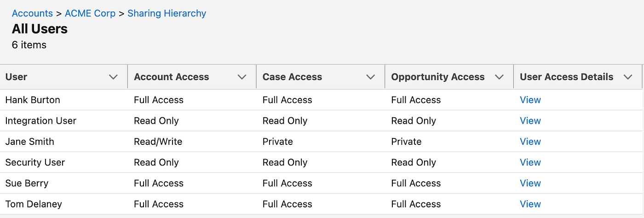The width and height of the screenshot is (644, 218).
Task: Click the Case Access header label
Action: pyautogui.click(x=292, y=77)
